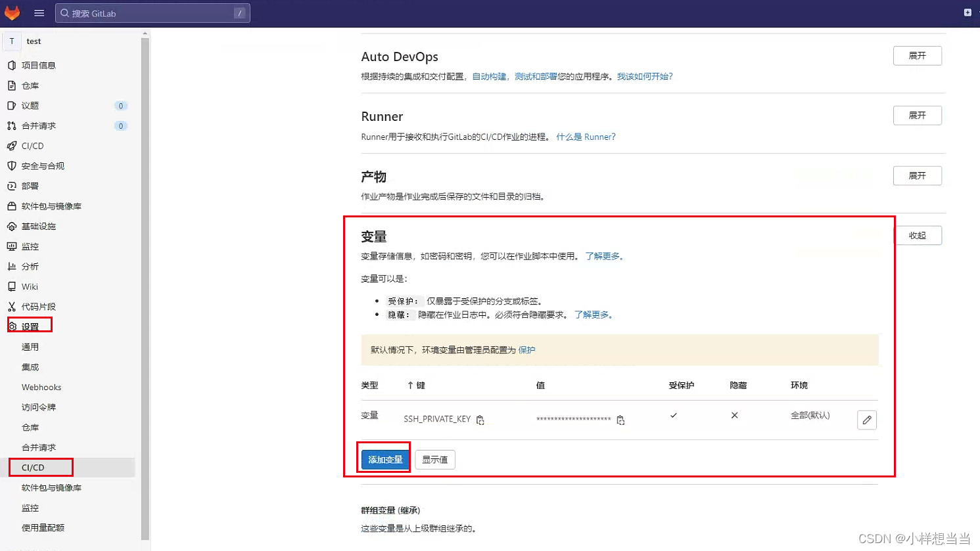This screenshot has height=551, width=980.
Task: Copy the masked variable value
Action: coord(621,420)
